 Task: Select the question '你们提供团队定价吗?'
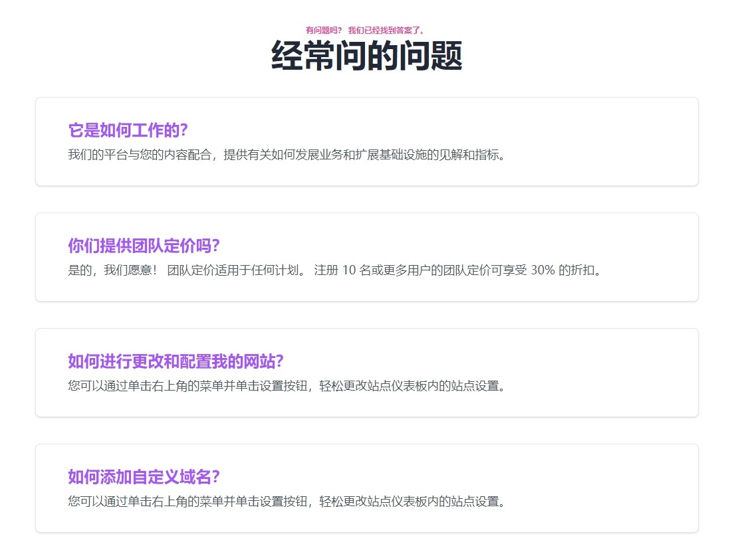[144, 246]
